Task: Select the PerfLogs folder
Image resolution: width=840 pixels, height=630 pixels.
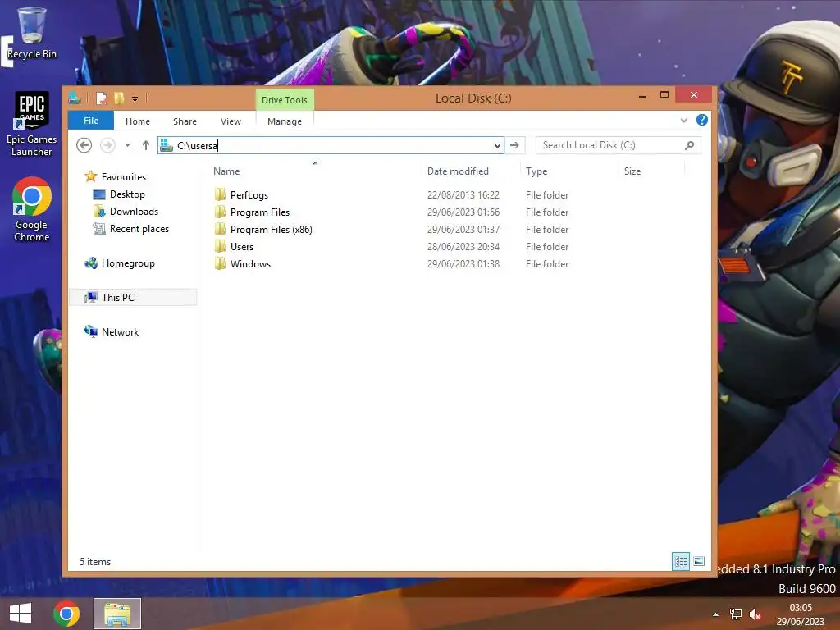Action: pyautogui.click(x=249, y=195)
